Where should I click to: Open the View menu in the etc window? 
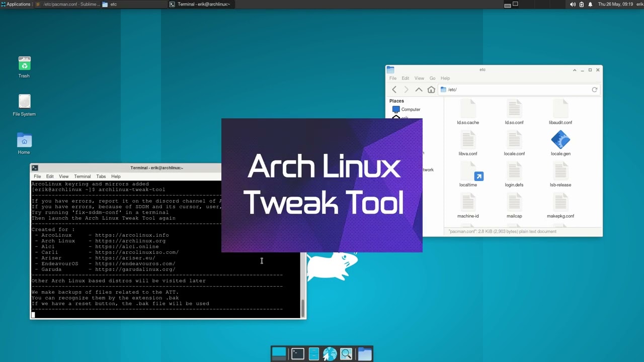[x=419, y=78]
